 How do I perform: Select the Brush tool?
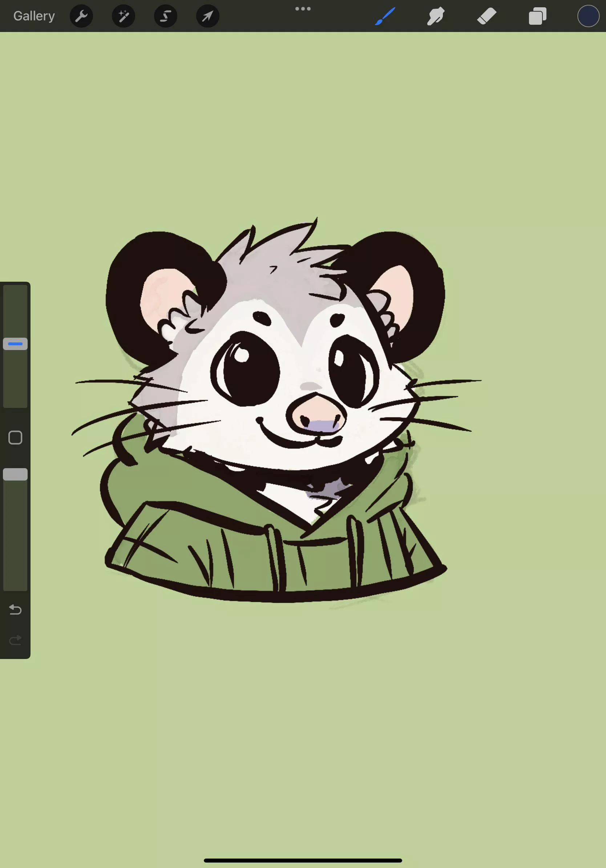(385, 16)
